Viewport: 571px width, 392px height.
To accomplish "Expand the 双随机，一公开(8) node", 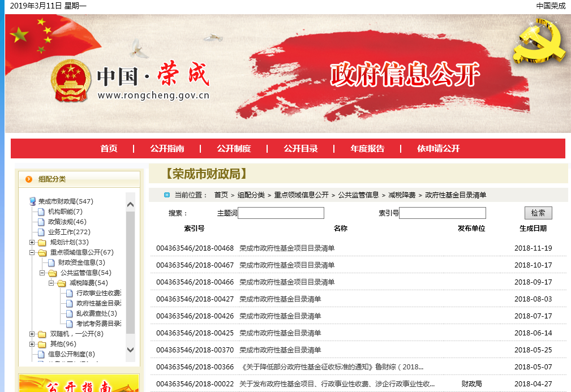I will [32, 334].
